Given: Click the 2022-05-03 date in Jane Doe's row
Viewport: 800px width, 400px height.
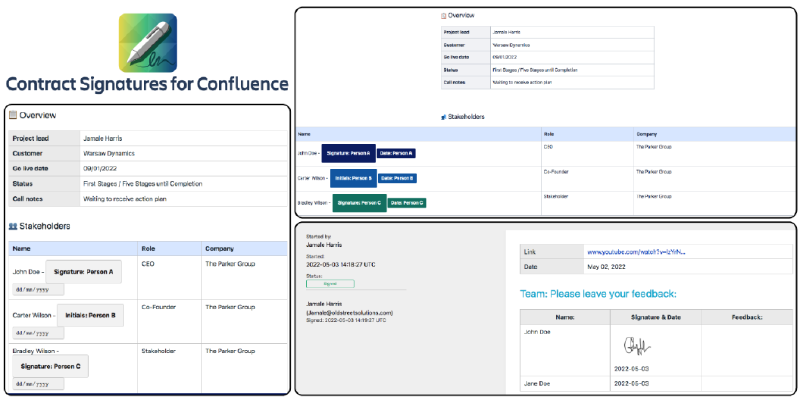Looking at the screenshot, I should tap(631, 383).
